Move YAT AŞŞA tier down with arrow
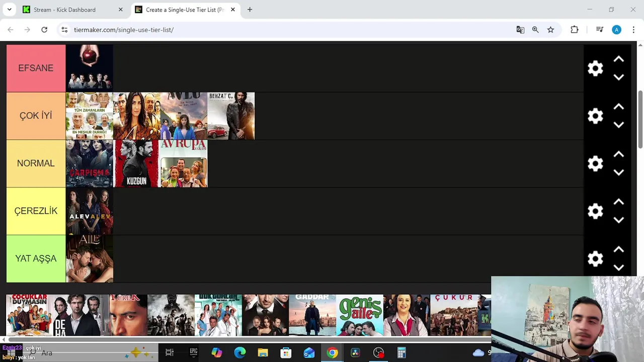 pyautogui.click(x=619, y=267)
